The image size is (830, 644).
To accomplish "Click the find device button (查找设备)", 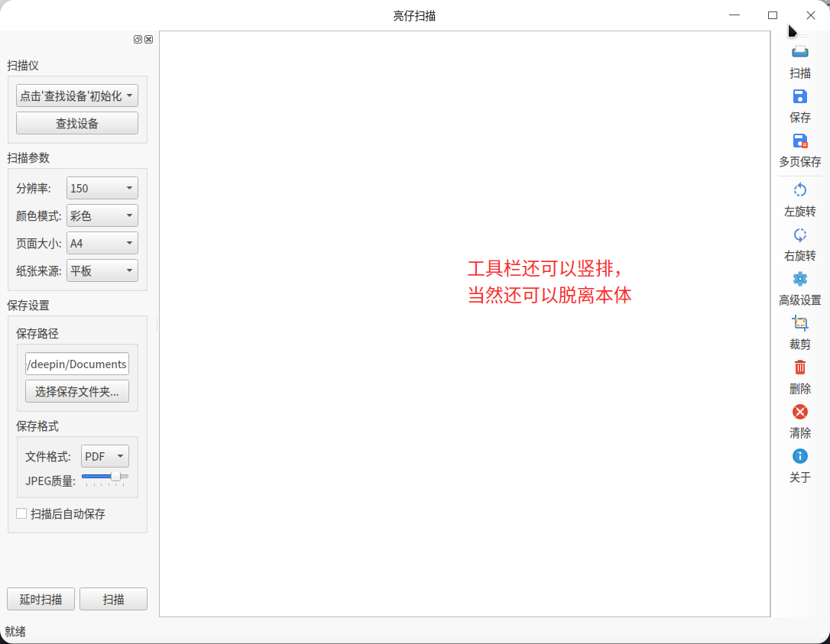I will coord(77,123).
